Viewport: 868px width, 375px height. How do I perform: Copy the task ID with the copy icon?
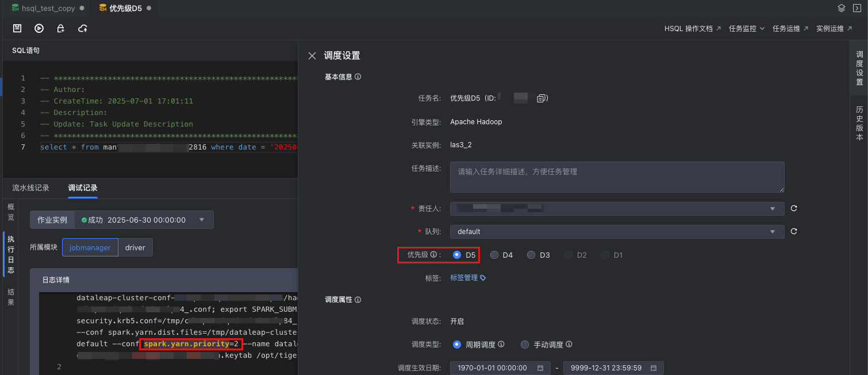tap(540, 99)
